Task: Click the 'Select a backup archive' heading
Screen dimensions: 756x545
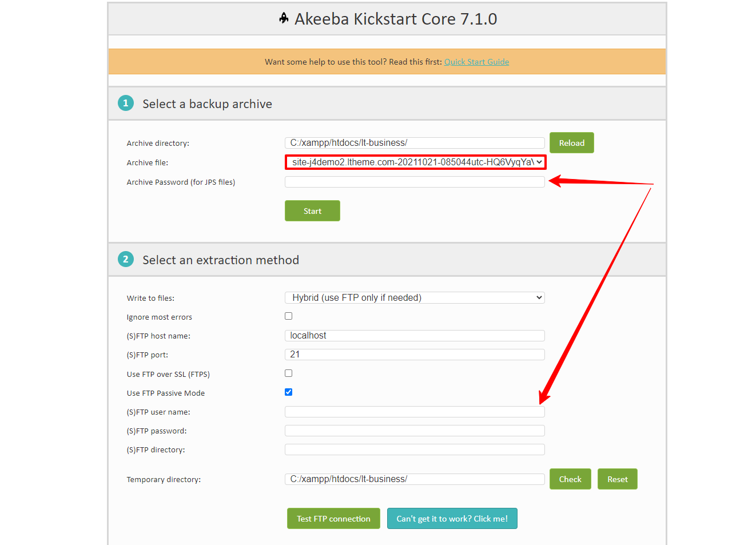Action: point(207,104)
